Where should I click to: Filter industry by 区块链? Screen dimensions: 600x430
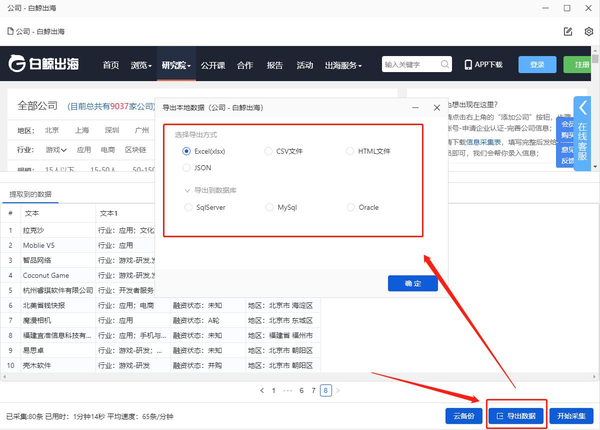click(135, 150)
